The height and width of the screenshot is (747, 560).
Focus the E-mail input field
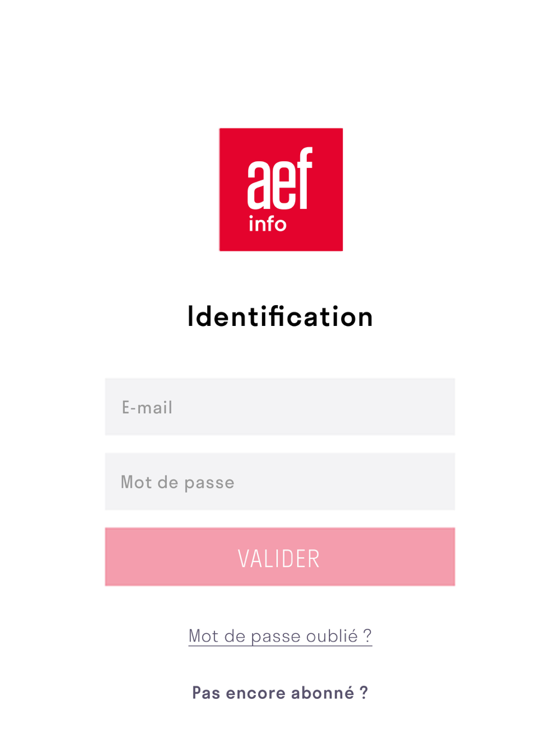click(x=280, y=407)
